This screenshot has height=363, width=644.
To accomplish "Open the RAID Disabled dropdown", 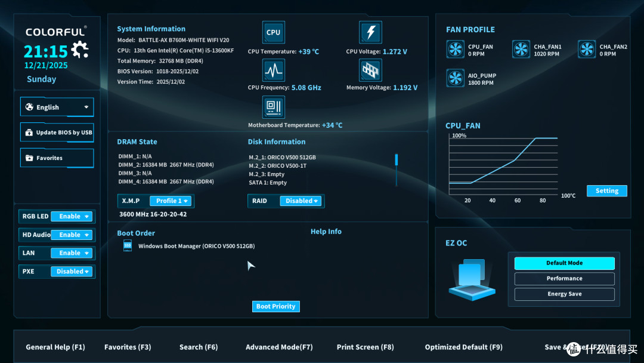I will click(301, 201).
